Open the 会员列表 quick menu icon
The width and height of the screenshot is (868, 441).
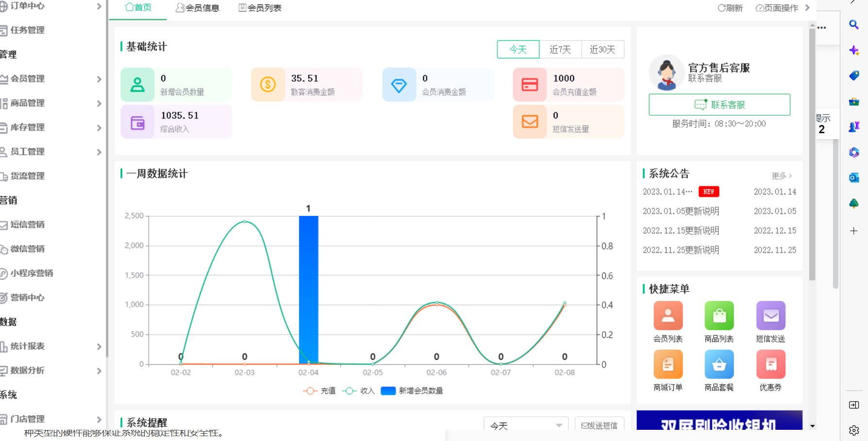pyautogui.click(x=668, y=315)
